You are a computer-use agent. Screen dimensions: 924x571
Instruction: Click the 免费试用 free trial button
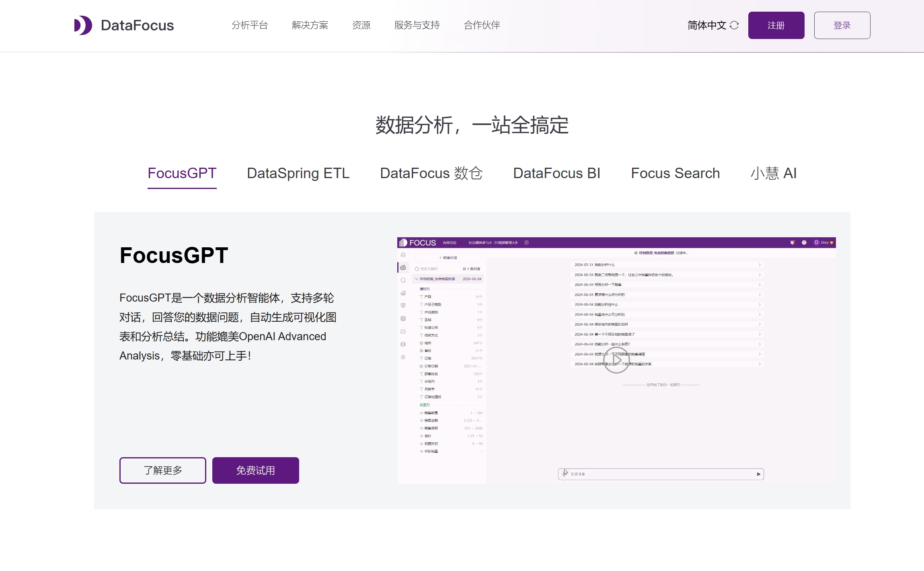click(256, 470)
